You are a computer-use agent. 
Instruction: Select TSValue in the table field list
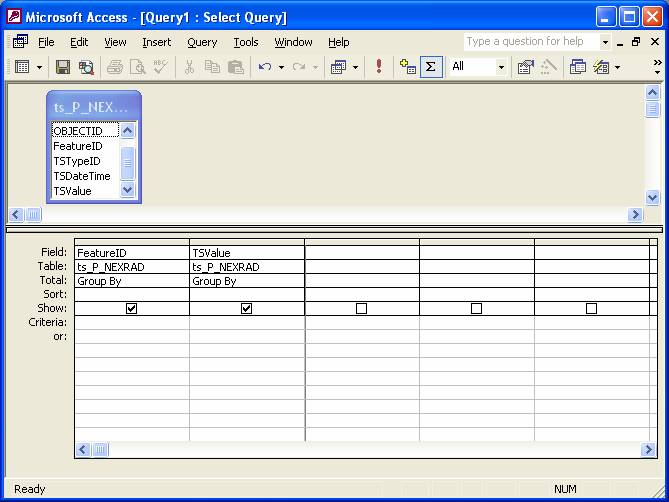coord(85,191)
